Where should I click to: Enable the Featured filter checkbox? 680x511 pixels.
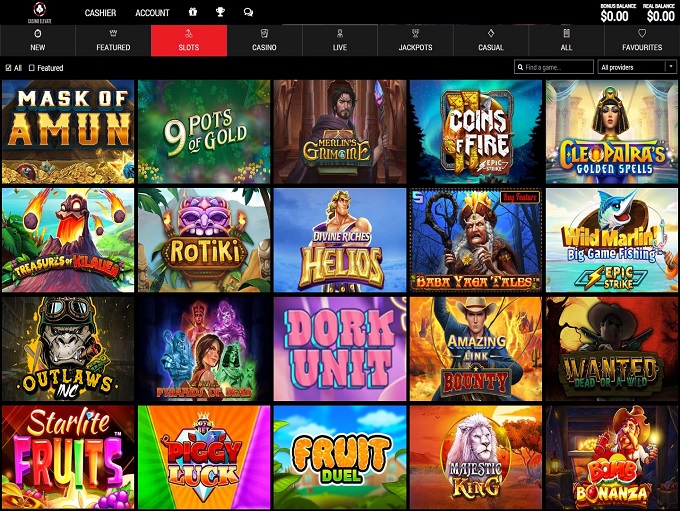point(32,68)
